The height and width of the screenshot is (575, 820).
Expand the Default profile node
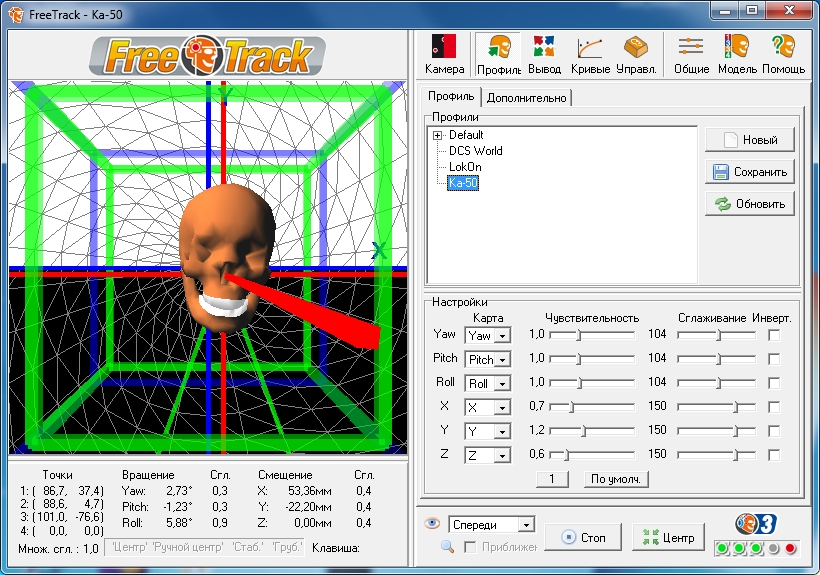click(x=437, y=135)
